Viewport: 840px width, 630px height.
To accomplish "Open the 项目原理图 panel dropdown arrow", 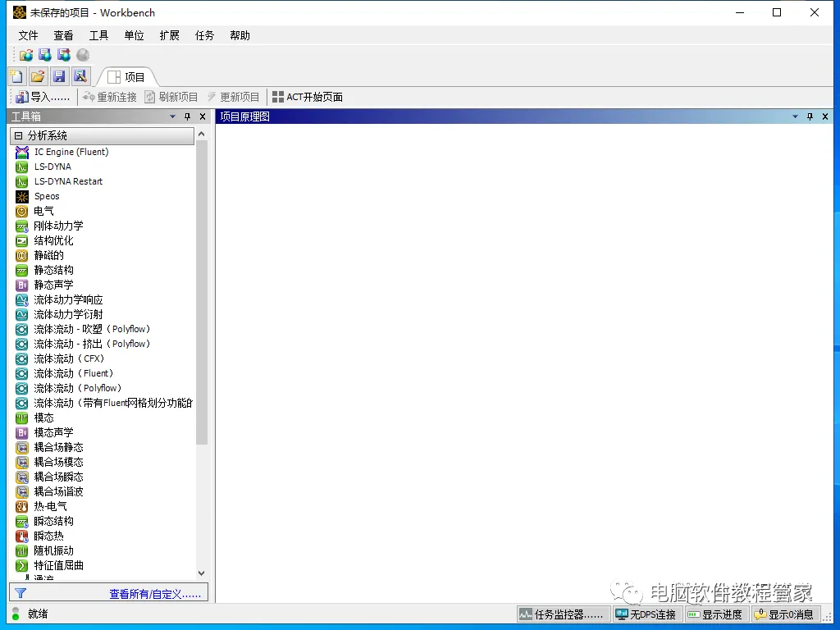I will 795,116.
